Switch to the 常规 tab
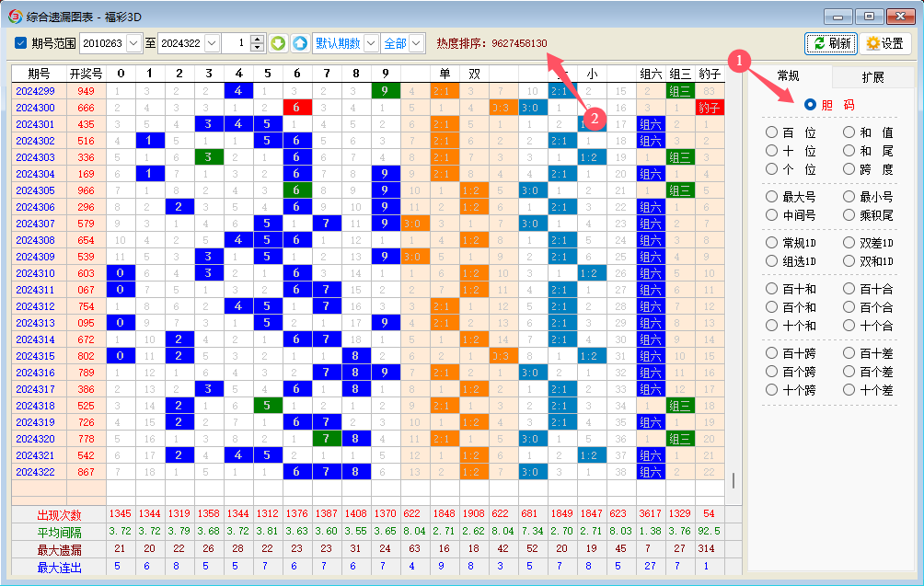This screenshot has height=586, width=924. [789, 76]
